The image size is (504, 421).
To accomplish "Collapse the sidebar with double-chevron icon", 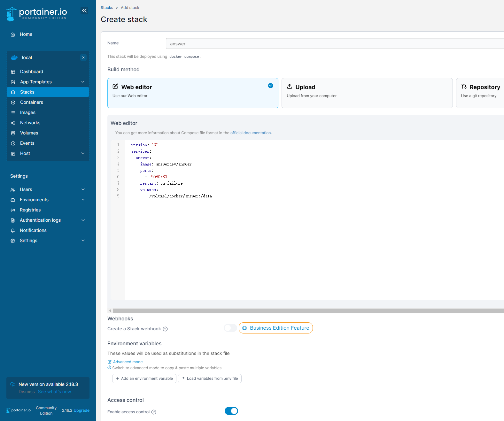I will (84, 11).
